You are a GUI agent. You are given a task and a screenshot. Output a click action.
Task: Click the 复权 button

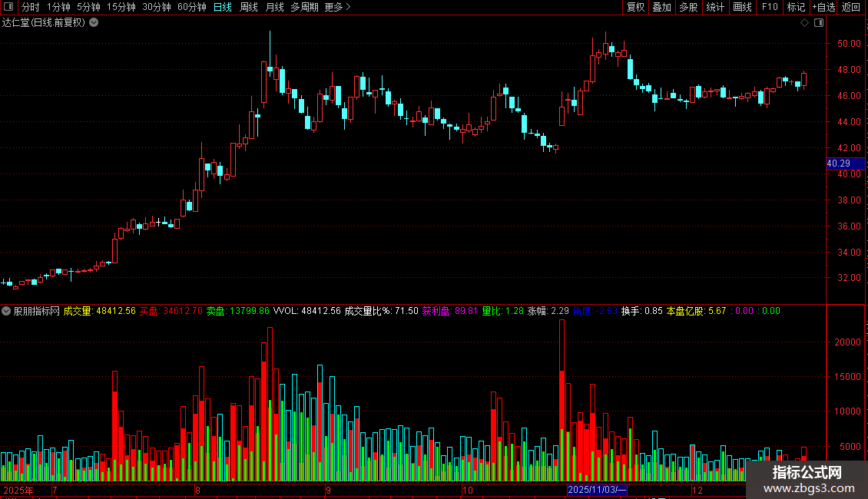[x=635, y=7]
